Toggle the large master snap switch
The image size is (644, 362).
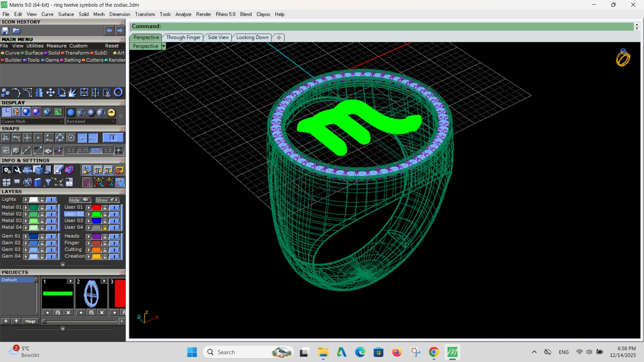point(113,138)
